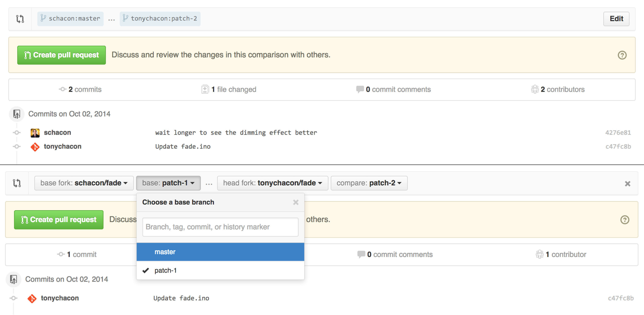Expand the compare patch-2 dropdown

[369, 183]
